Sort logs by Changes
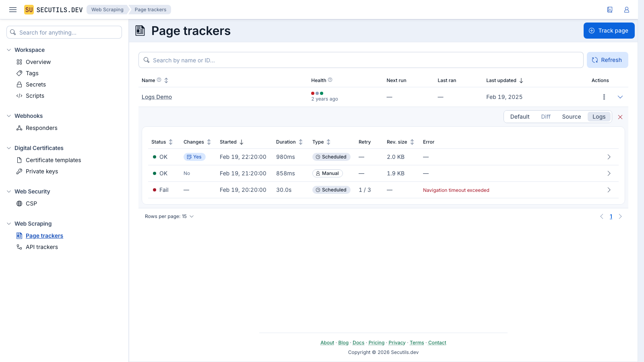 pos(197,142)
